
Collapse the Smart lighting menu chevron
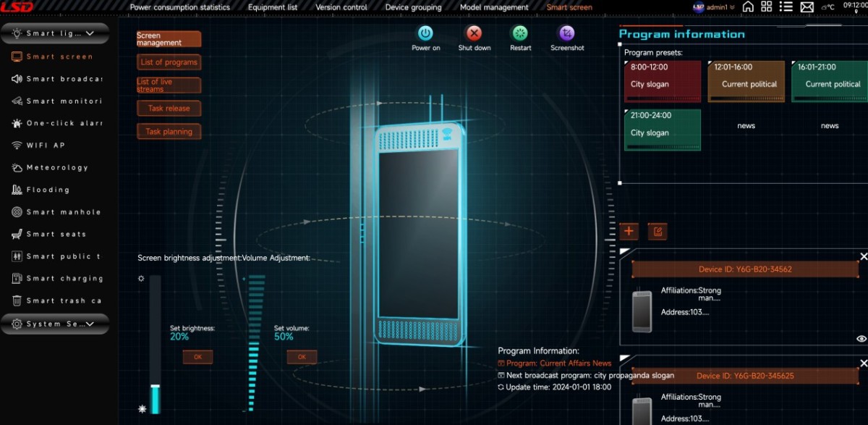click(x=89, y=33)
